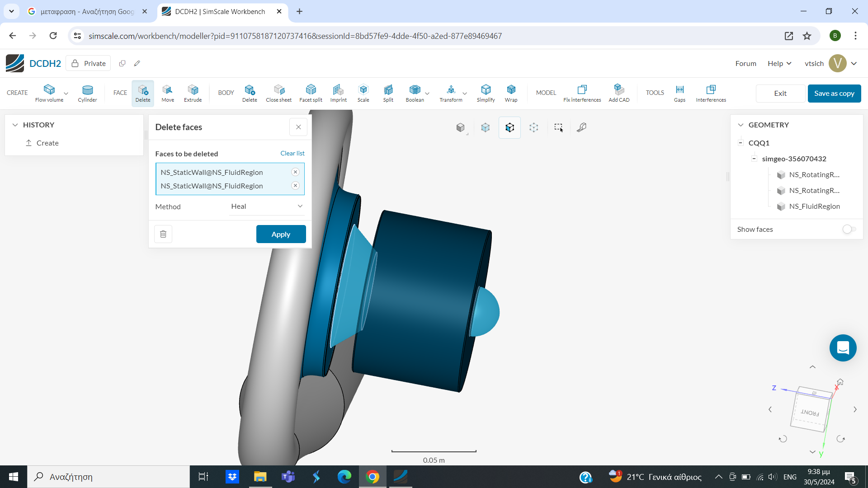The width and height of the screenshot is (868, 488).
Task: Enable the Show faces switch
Action: point(849,229)
